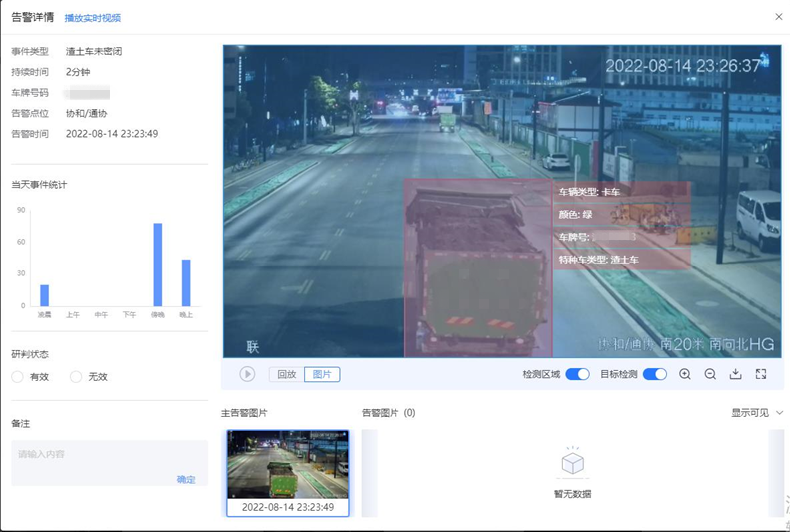Zoom out of the alarm image
The image size is (790, 532).
710,374
